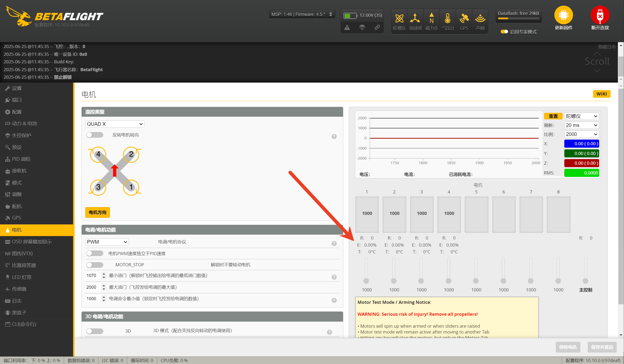624x364 pixels.
Task: Open the MSP/Firmware version dropdown
Action: click(302, 14)
